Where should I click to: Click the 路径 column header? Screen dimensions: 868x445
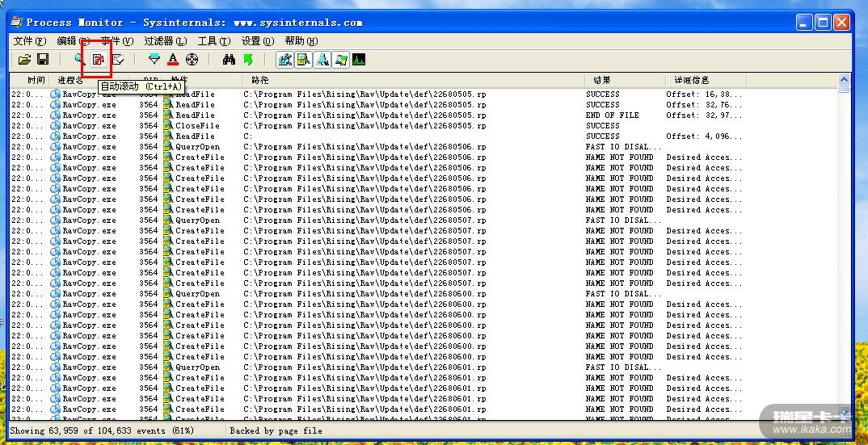pos(414,80)
